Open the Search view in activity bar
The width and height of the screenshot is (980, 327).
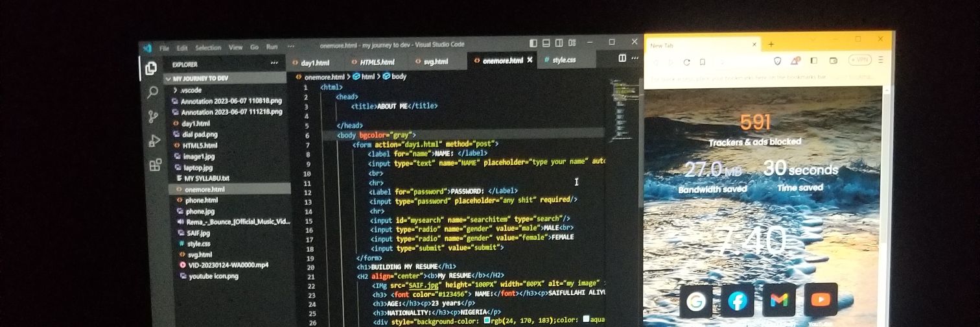tap(152, 93)
